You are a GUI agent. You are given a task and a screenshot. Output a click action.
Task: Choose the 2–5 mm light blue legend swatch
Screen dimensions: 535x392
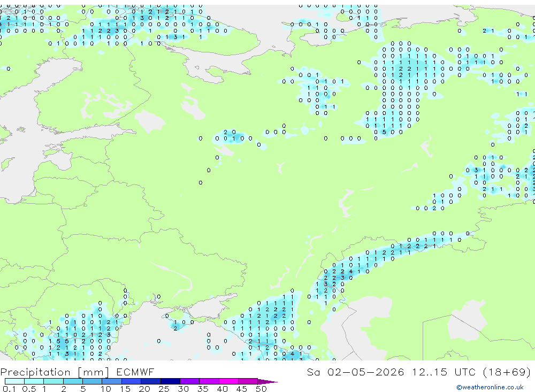tap(73, 381)
